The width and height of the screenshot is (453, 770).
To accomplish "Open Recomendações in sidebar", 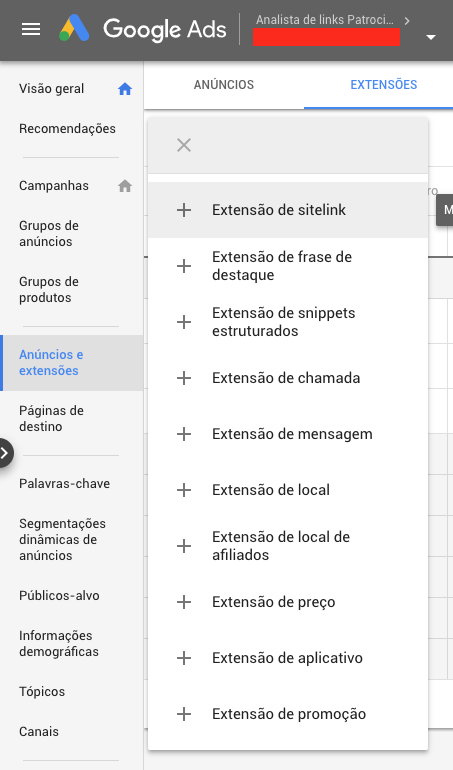I will [67, 129].
